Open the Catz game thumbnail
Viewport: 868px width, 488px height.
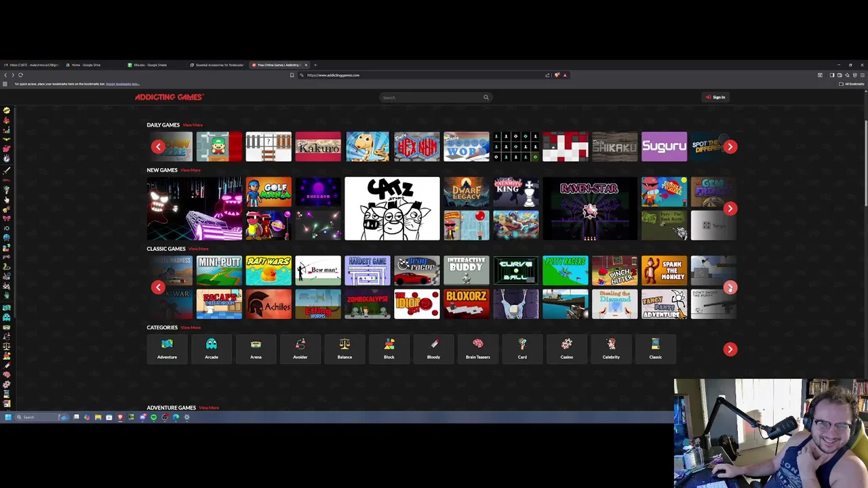click(392, 209)
